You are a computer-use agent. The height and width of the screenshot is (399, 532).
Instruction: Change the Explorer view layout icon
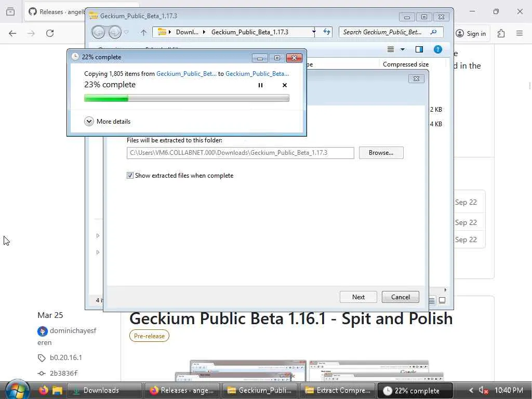tap(391, 49)
